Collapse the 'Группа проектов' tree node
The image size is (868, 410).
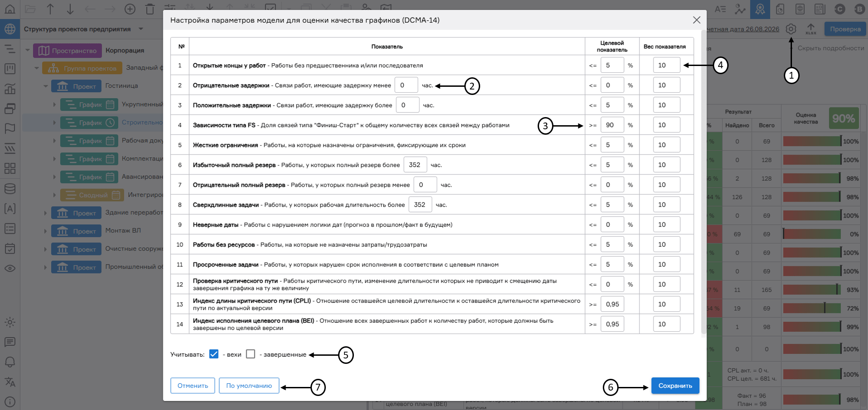(37, 68)
